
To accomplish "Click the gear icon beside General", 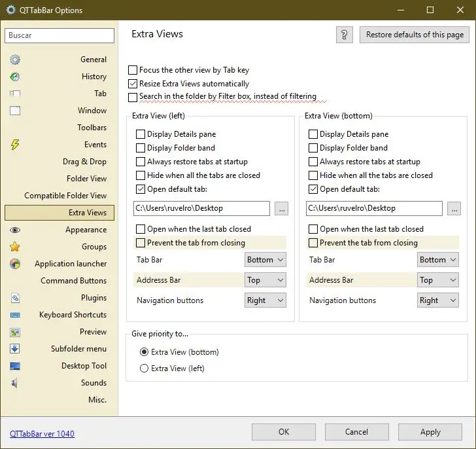I will (x=14, y=60).
